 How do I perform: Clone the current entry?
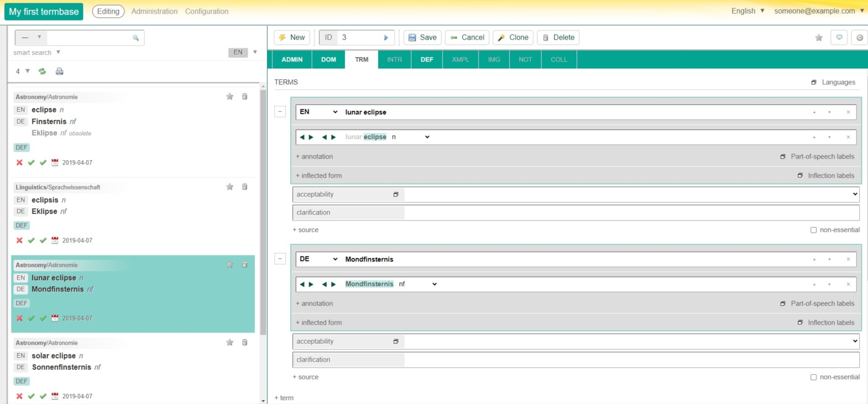click(x=513, y=37)
